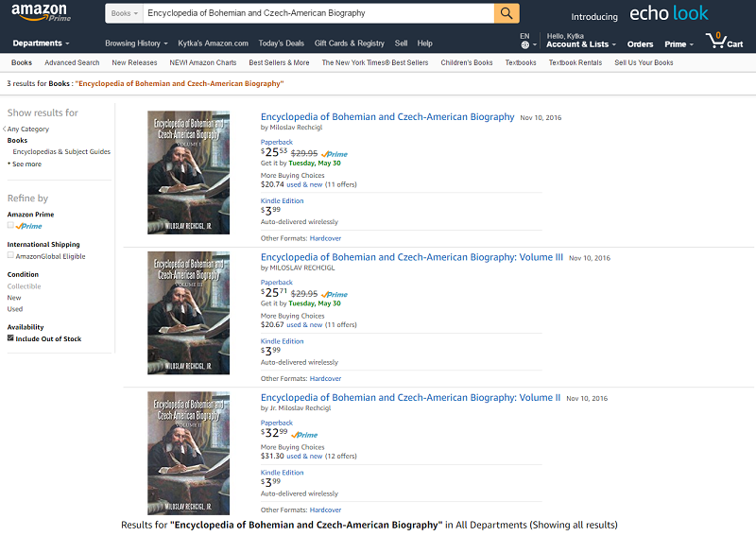This screenshot has width=756, height=536.
Task: Open the Account & Lists dropdown
Action: tap(580, 44)
